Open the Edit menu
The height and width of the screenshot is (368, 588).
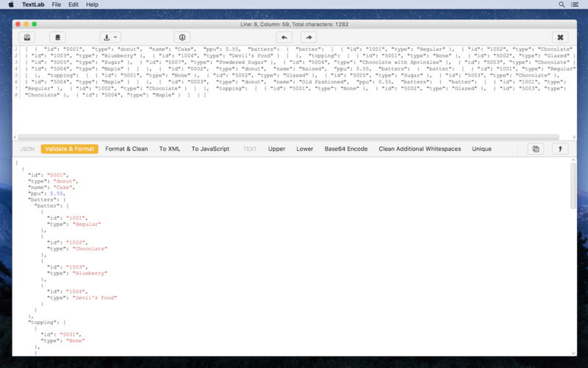tap(73, 4)
